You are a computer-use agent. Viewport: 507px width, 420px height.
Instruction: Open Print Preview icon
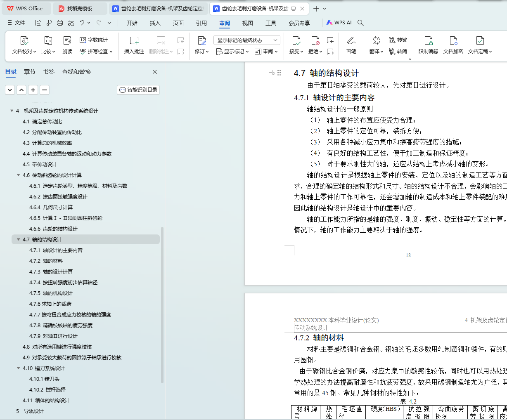(71, 23)
